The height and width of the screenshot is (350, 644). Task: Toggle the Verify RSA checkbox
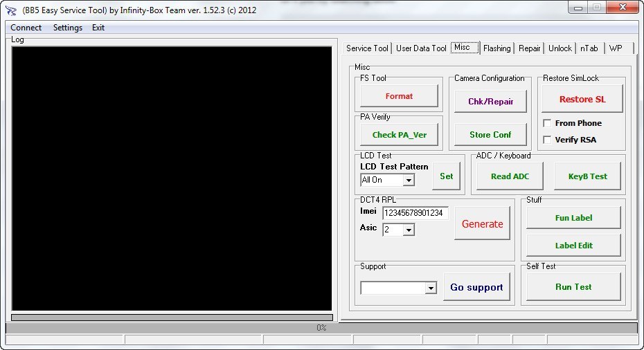547,140
